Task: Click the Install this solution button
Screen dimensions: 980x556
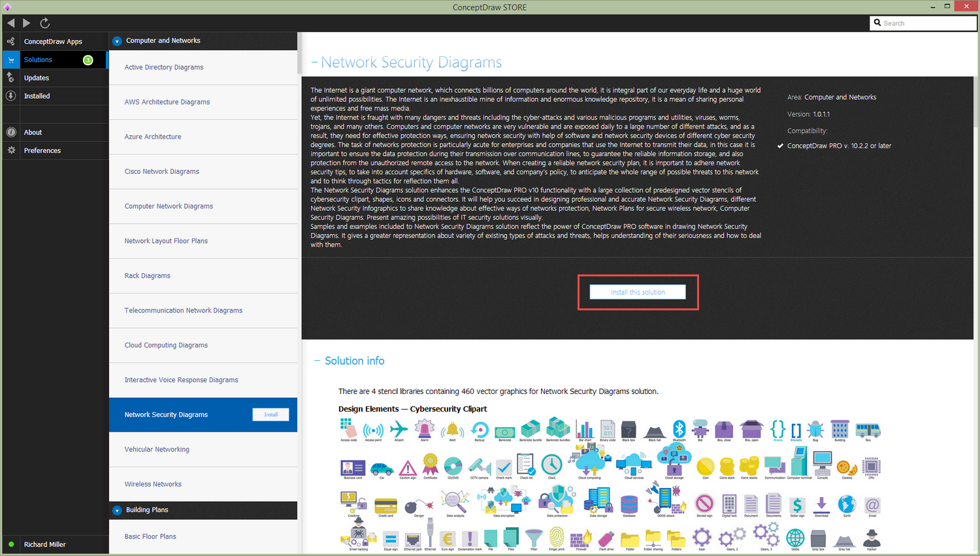Action: click(x=638, y=292)
